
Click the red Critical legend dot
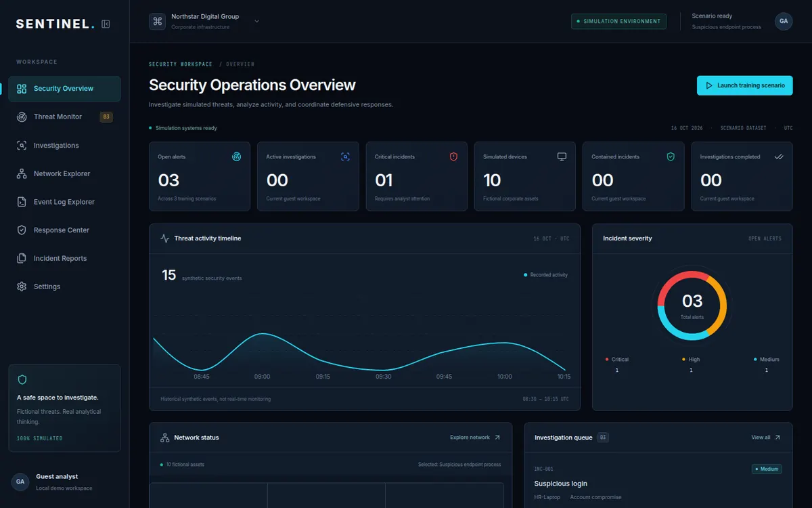click(x=607, y=360)
